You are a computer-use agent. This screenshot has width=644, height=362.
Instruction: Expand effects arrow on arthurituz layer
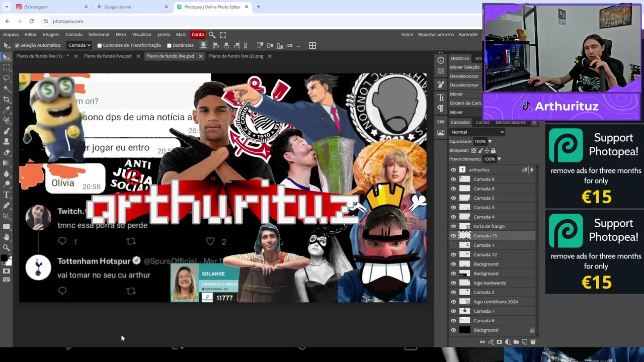532,170
